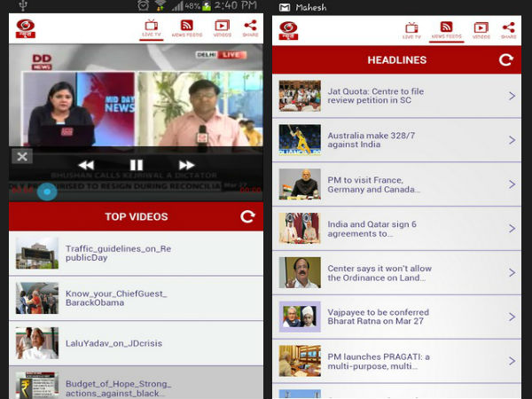Open News Feeds tab in left screen

pyautogui.click(x=186, y=28)
